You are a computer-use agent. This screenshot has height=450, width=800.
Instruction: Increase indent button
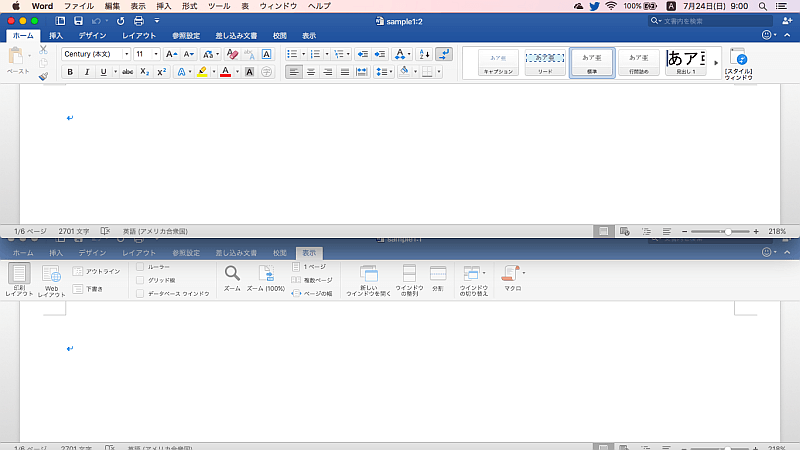tap(380, 54)
